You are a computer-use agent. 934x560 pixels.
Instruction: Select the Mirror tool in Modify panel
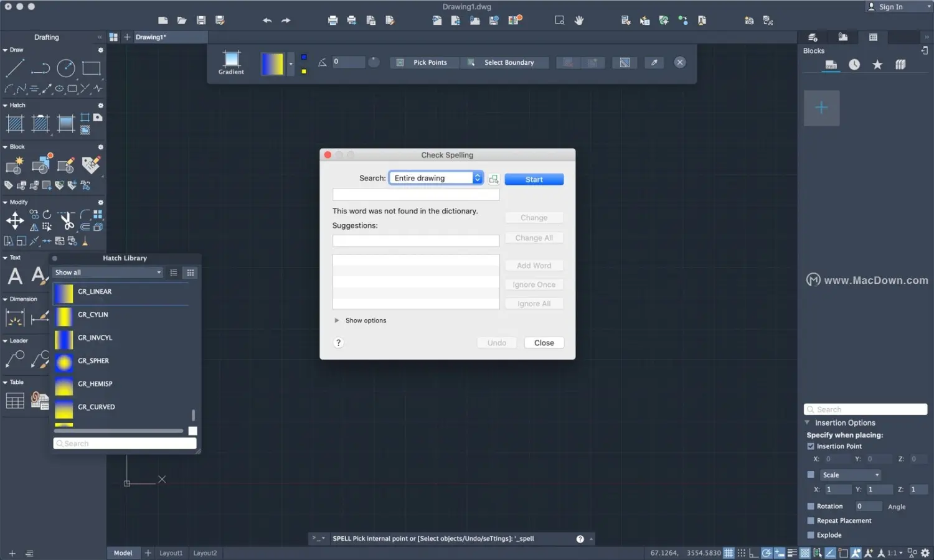[x=34, y=226]
